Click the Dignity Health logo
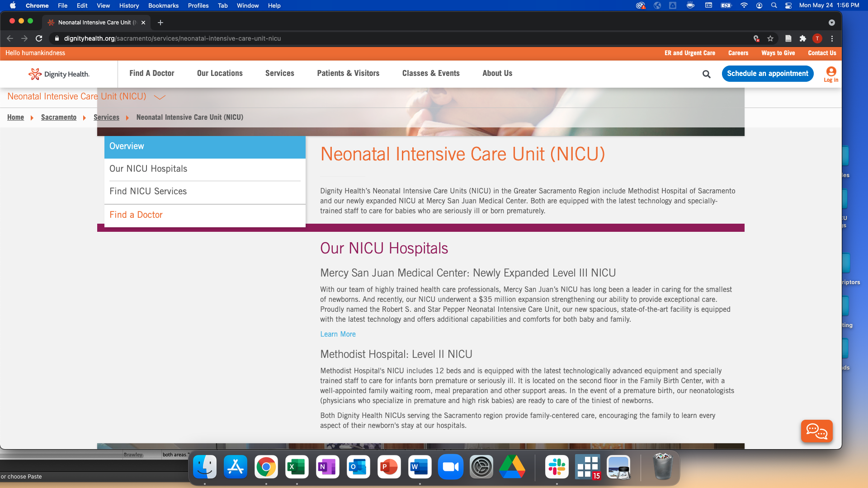Viewport: 868px width, 488px height. pos(59,74)
